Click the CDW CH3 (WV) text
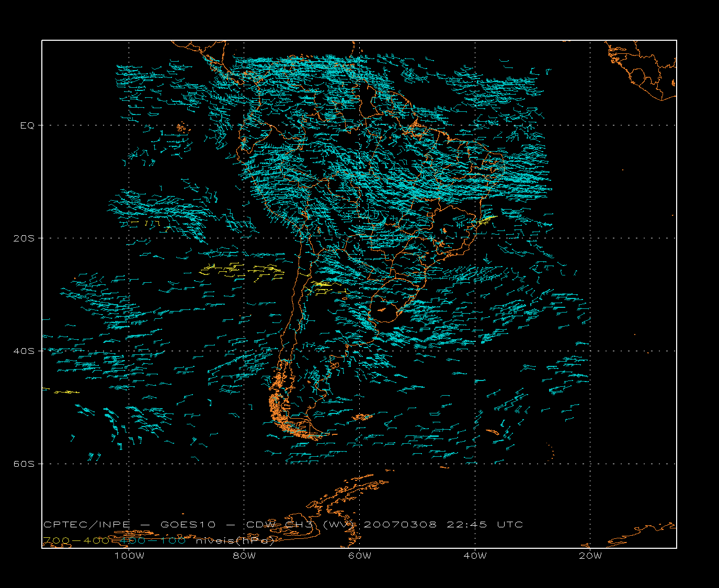This screenshot has height=588, width=719. pyautogui.click(x=301, y=524)
